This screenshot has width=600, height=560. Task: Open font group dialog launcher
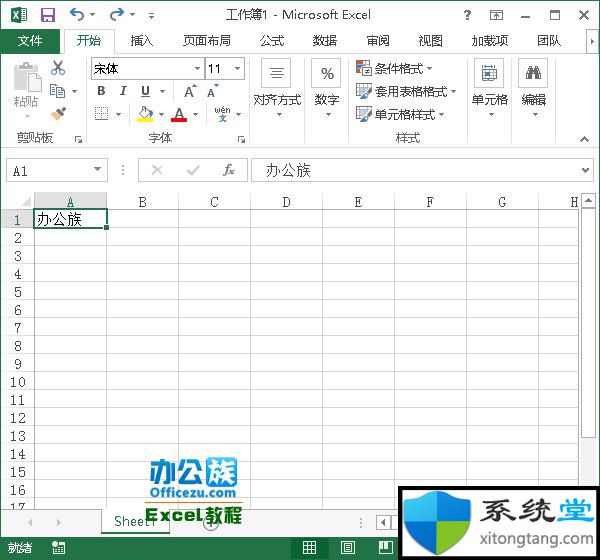241,139
